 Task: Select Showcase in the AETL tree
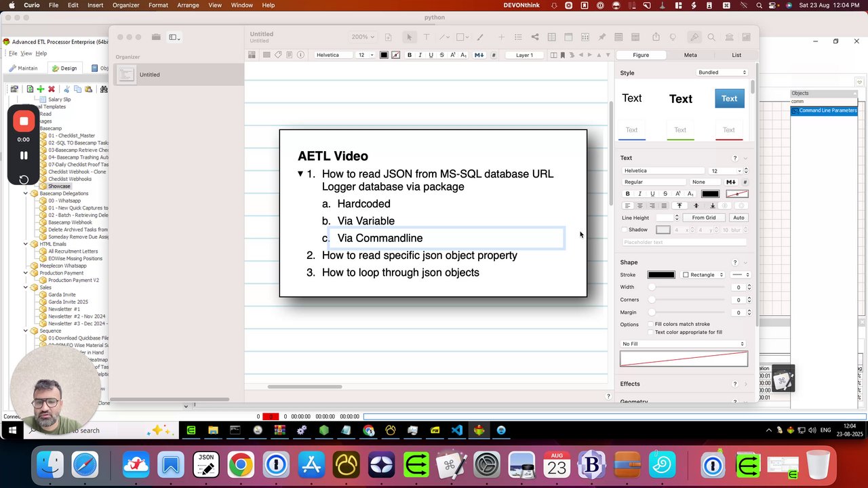click(x=59, y=186)
